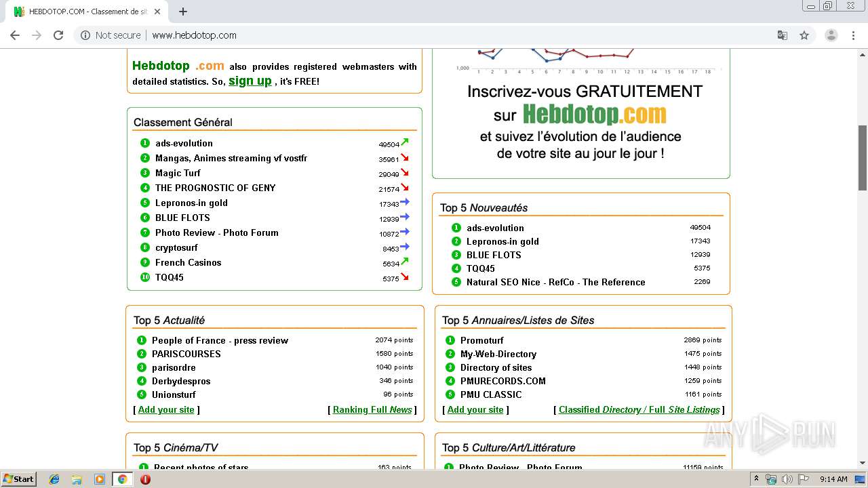Screen dimensions: 868x488
Task: Open the network icon in system tray
Action: click(x=771, y=479)
